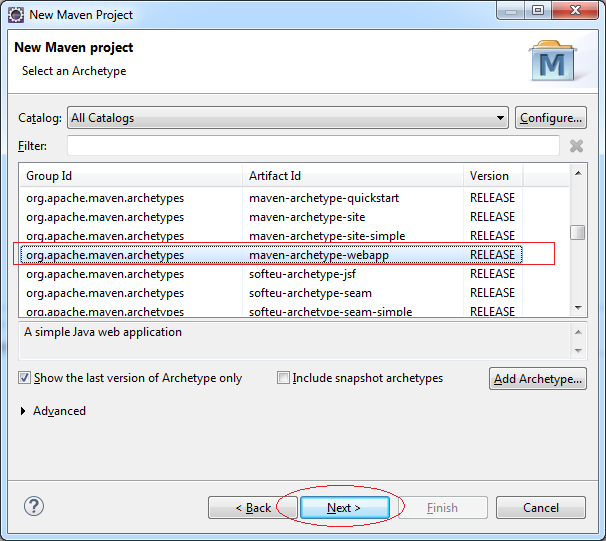This screenshot has height=541, width=606.
Task: Cancel the New Maven Project wizard
Action: click(541, 507)
